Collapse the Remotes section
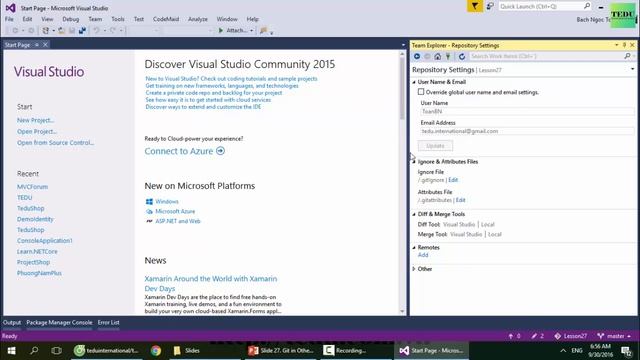 tap(414, 248)
